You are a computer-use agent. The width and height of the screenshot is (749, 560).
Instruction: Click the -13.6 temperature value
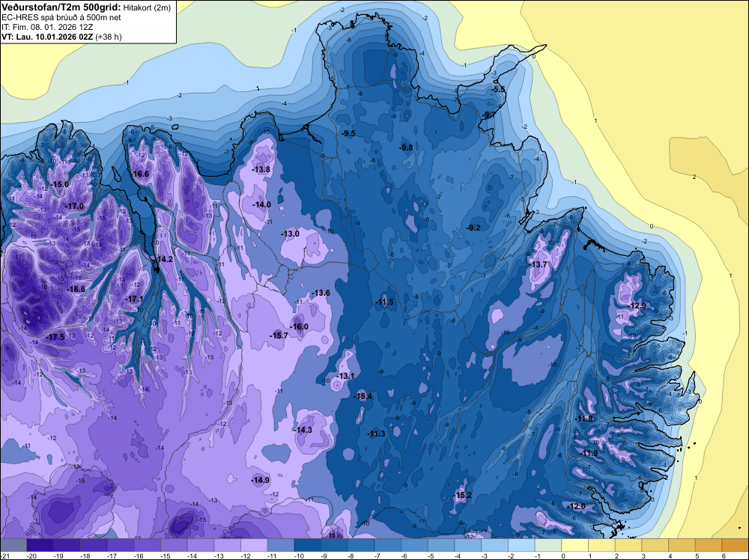click(321, 293)
